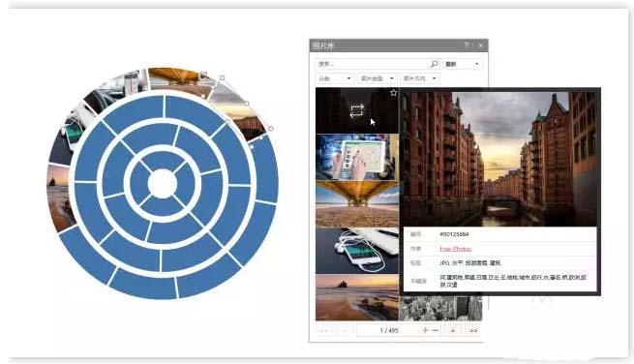Select the tablet map thumbnail
Screen dimensions: 634x364
357,157
